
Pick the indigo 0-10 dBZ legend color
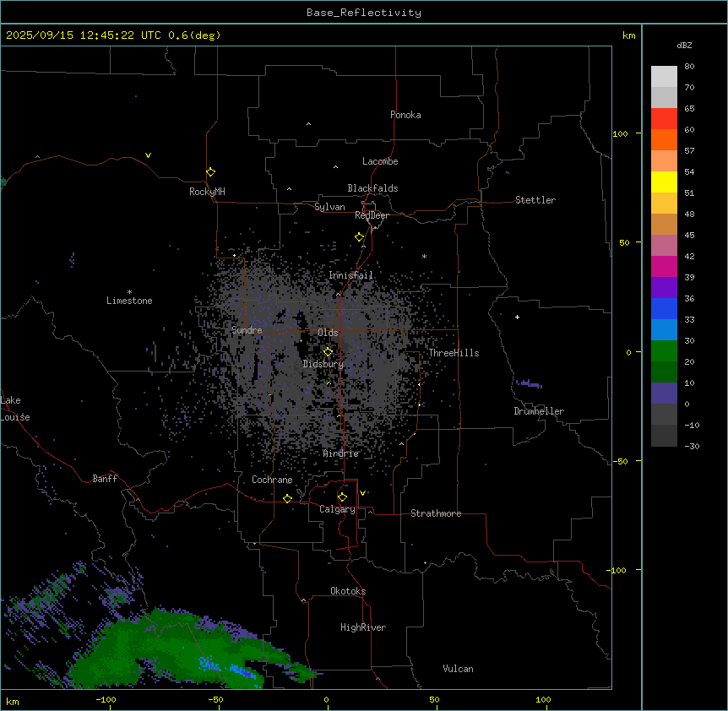664,393
